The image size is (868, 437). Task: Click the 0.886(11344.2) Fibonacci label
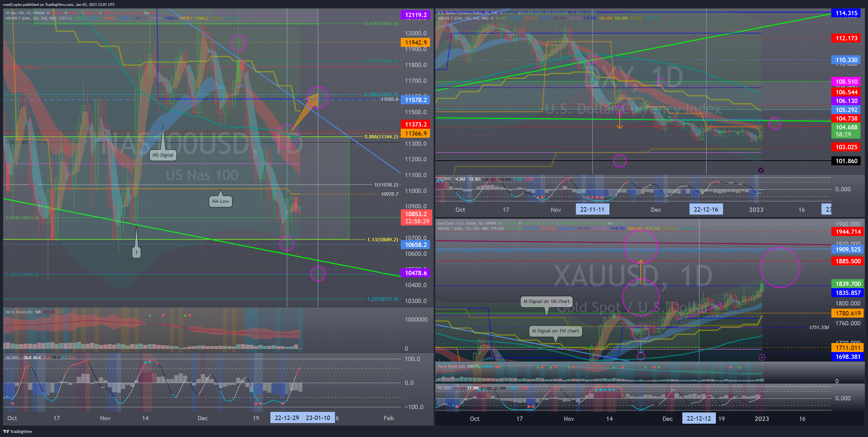[381, 136]
